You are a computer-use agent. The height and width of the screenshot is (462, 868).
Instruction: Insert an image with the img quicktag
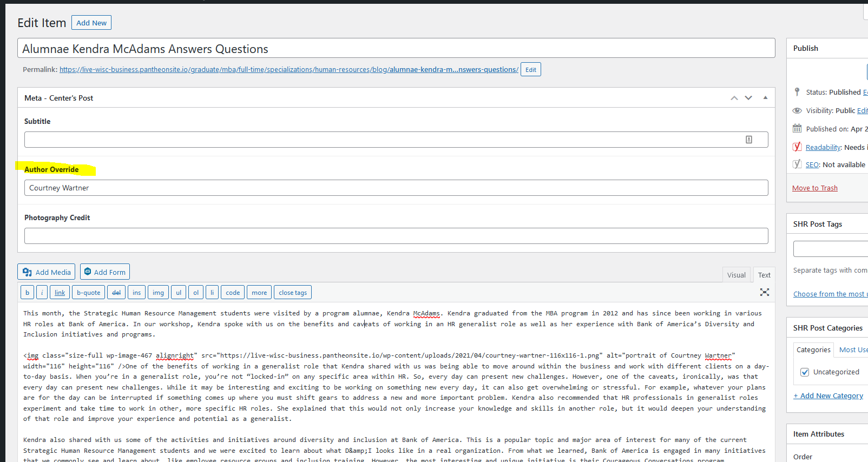point(158,293)
